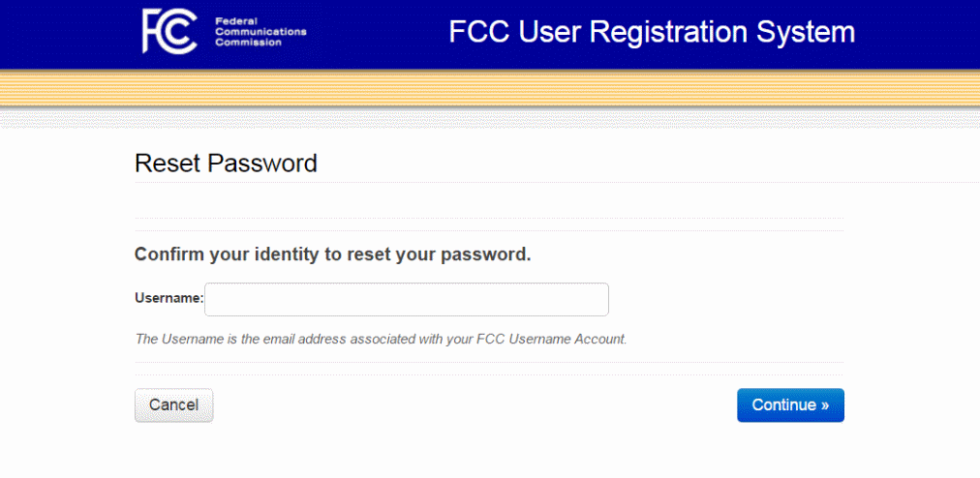Select the FCC User Registration System title
The width and height of the screenshot is (980, 478).
pos(651,32)
